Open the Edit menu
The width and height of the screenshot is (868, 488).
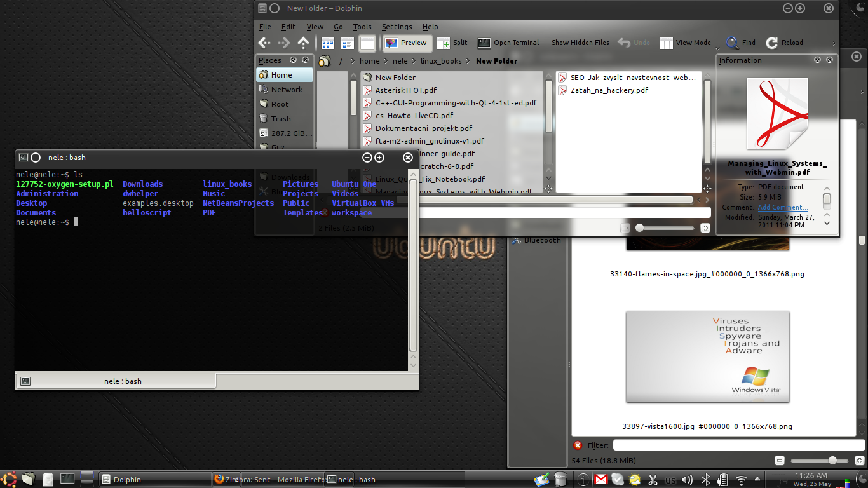(288, 27)
